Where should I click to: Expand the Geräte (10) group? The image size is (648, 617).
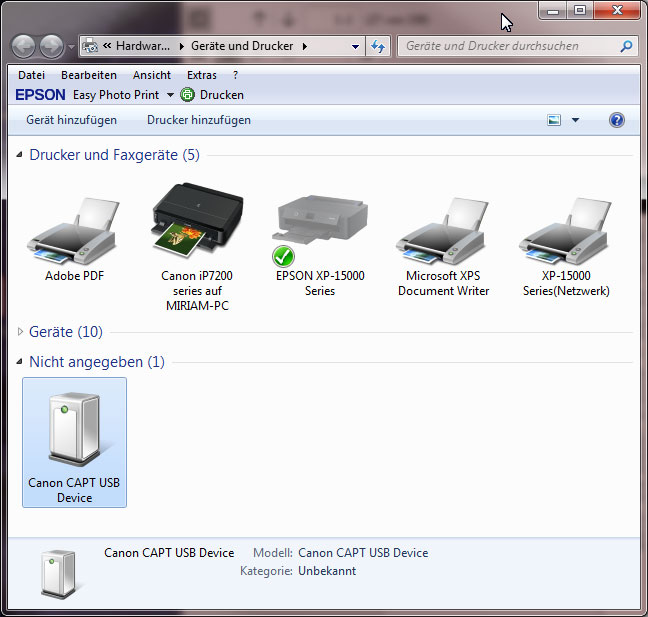(x=20, y=331)
